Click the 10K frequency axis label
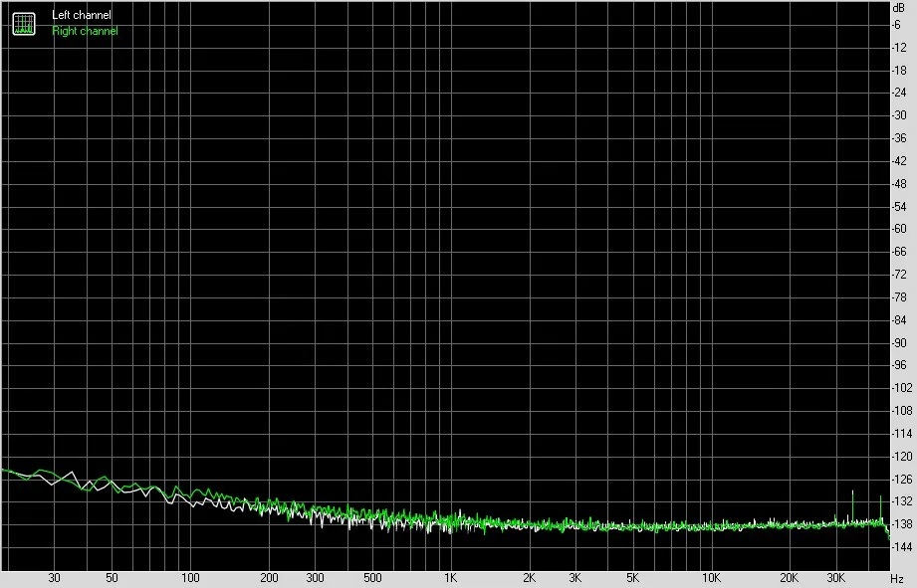This screenshot has height=588, width=917. 711,578
